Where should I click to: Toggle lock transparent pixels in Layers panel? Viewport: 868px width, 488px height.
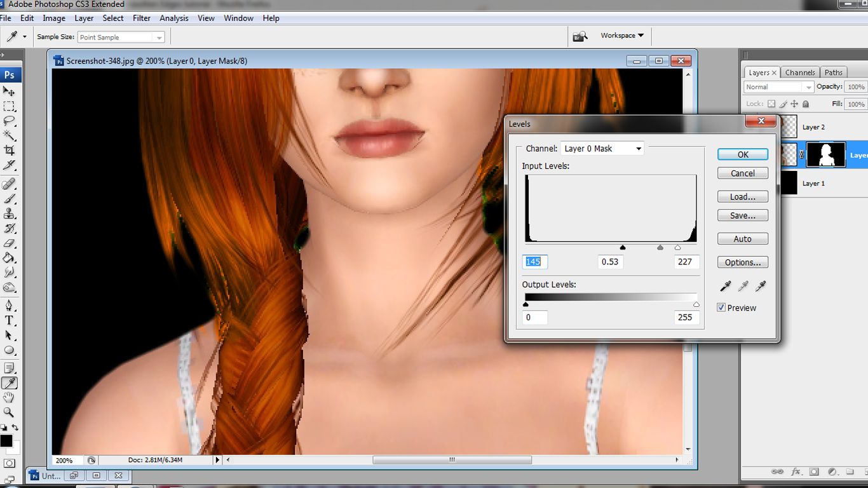point(771,104)
